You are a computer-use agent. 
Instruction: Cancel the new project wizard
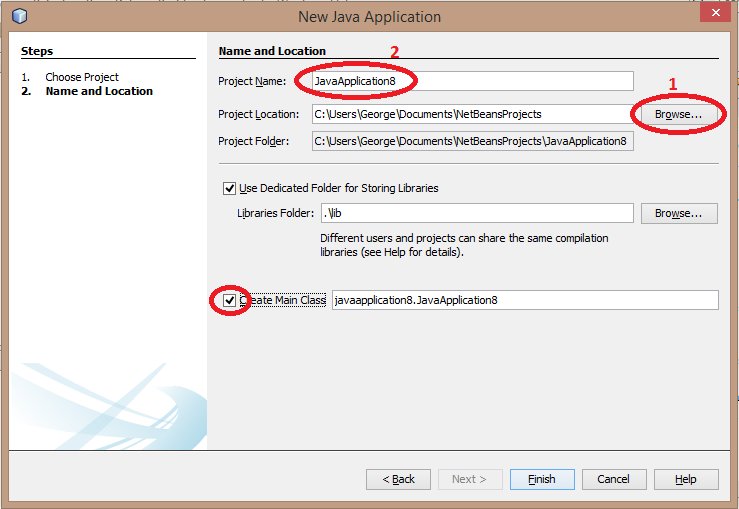coord(614,479)
